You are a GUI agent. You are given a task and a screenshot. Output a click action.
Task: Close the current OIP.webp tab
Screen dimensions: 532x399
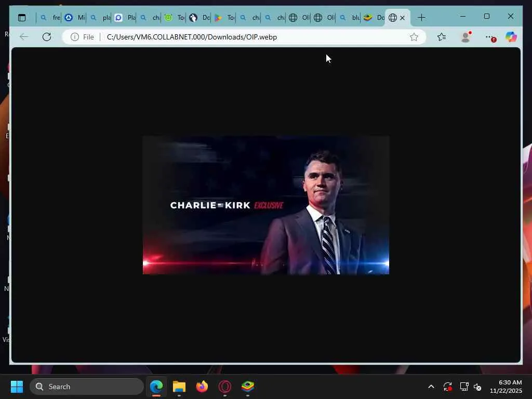tap(403, 18)
